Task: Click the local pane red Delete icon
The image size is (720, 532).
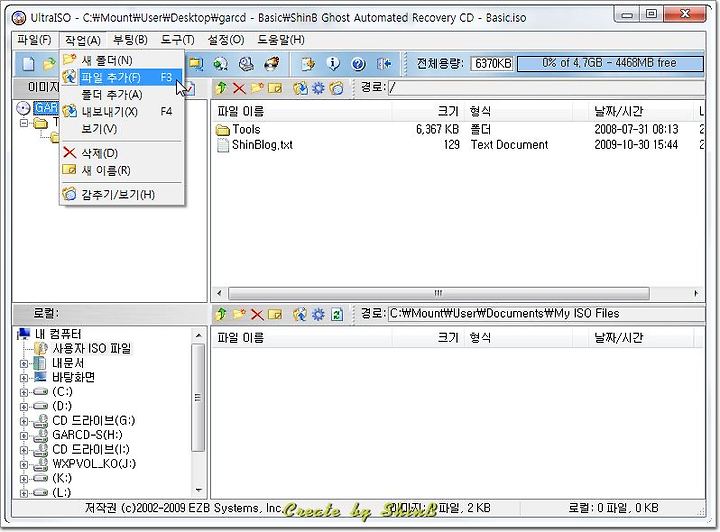Action: (x=257, y=314)
